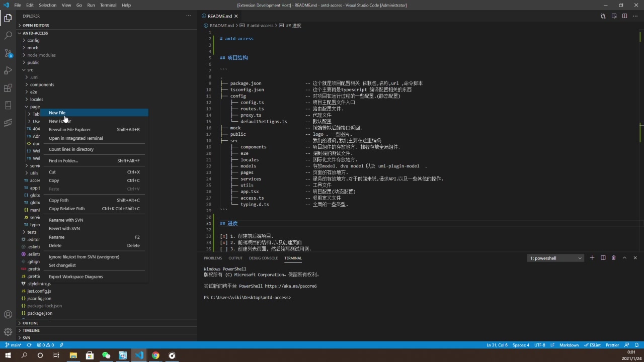Click ESLint status bar item
644x362 pixels.
pyautogui.click(x=592, y=345)
